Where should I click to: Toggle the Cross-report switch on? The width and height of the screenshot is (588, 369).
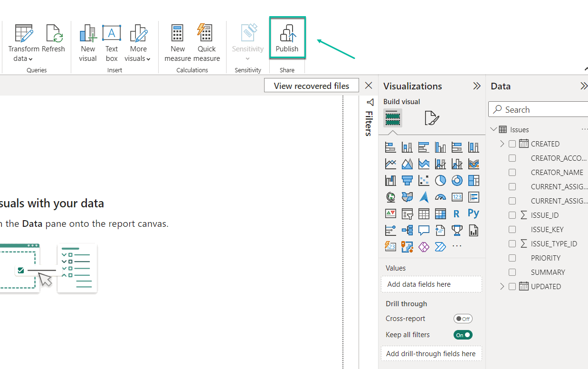pyautogui.click(x=463, y=319)
